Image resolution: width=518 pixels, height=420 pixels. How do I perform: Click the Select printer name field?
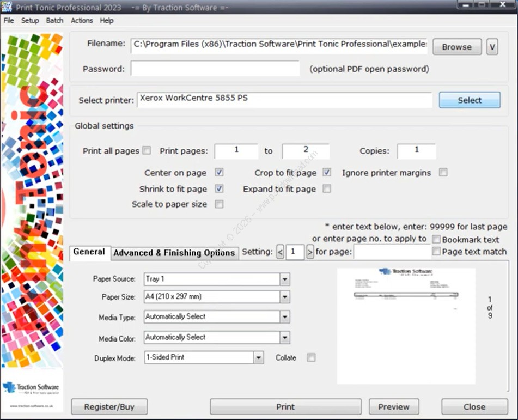point(284,100)
